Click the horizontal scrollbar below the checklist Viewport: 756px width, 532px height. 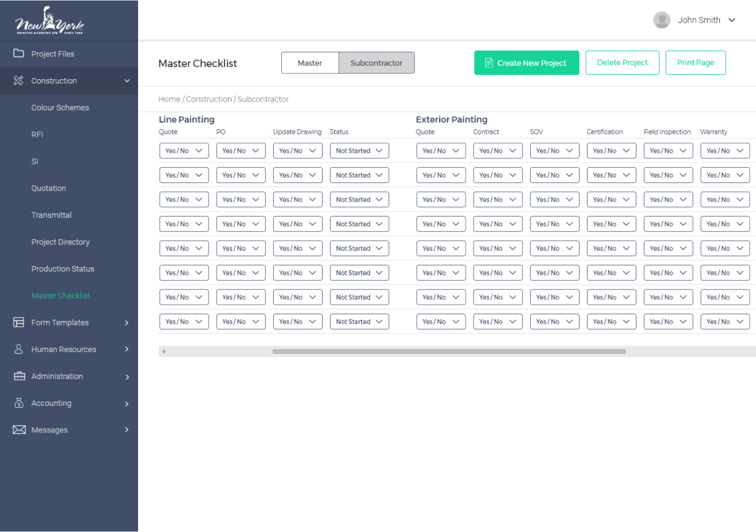[450, 351]
